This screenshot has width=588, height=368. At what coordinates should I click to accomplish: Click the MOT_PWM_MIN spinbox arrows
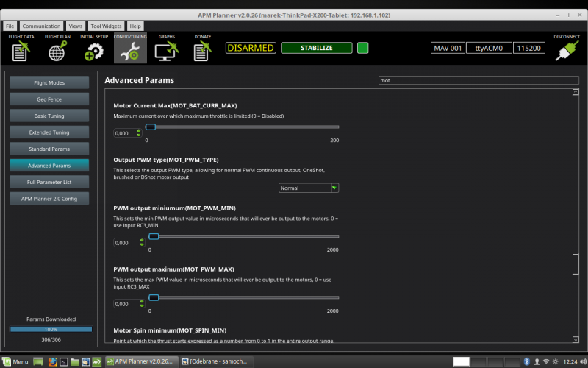pyautogui.click(x=139, y=242)
